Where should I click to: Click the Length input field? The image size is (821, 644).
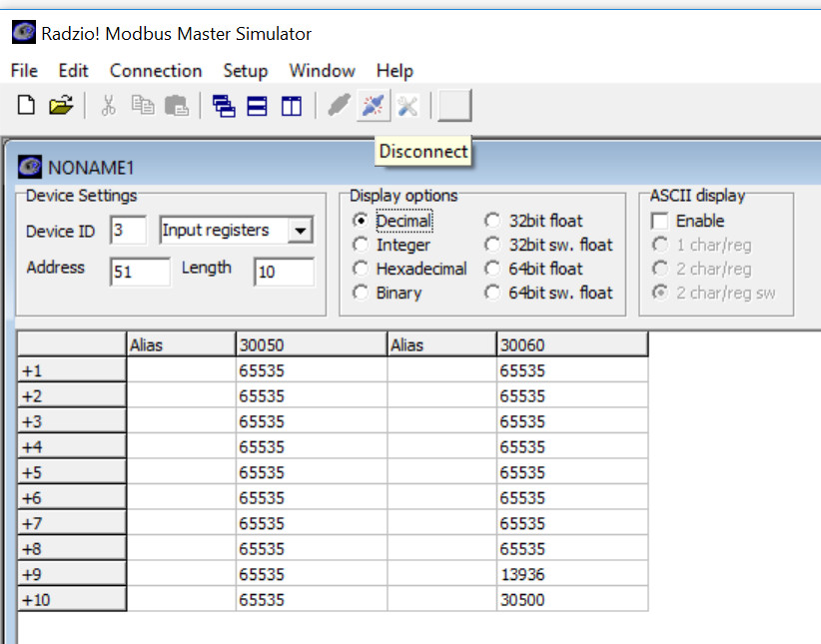[x=284, y=272]
